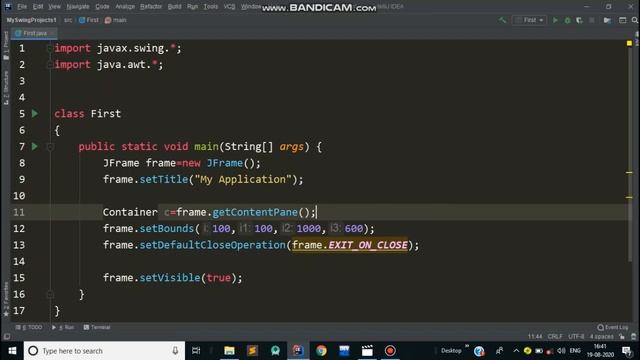Open the Run menu
This screenshot has width=640, height=360.
click(x=192, y=7)
